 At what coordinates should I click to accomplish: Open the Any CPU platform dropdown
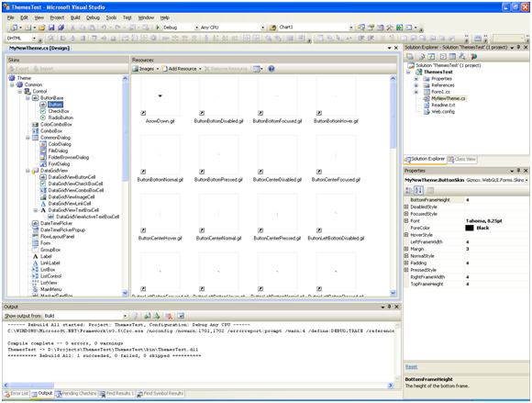[263, 28]
